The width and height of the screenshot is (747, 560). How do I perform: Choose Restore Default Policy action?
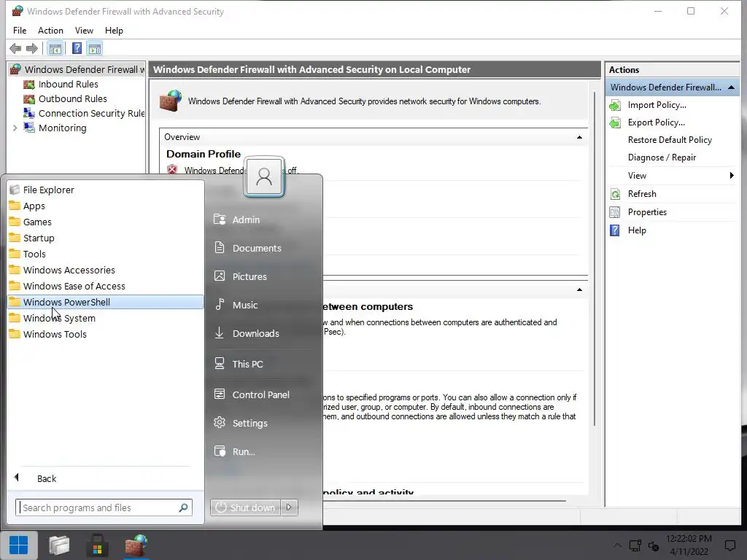(670, 140)
